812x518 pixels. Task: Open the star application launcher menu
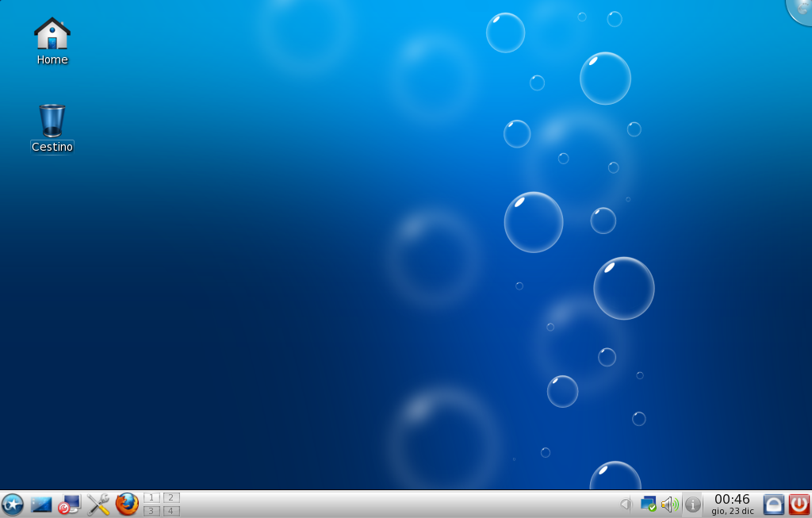13,504
